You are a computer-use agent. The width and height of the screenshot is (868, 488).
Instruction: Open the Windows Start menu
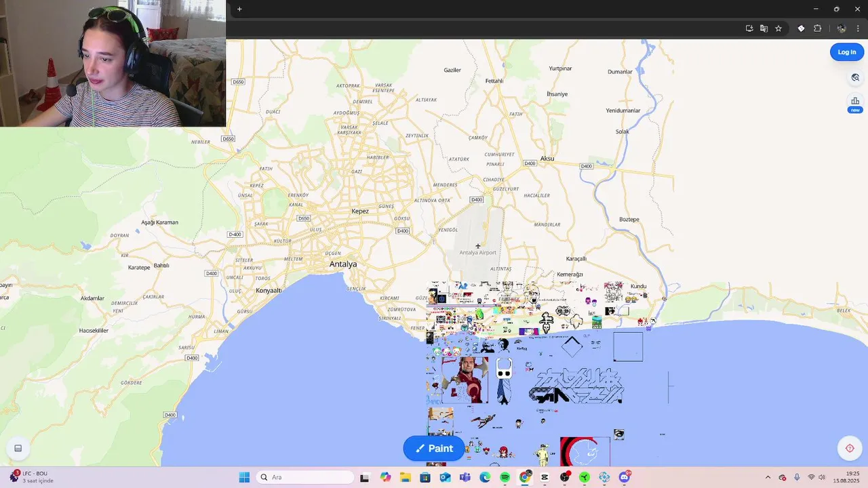point(244,477)
